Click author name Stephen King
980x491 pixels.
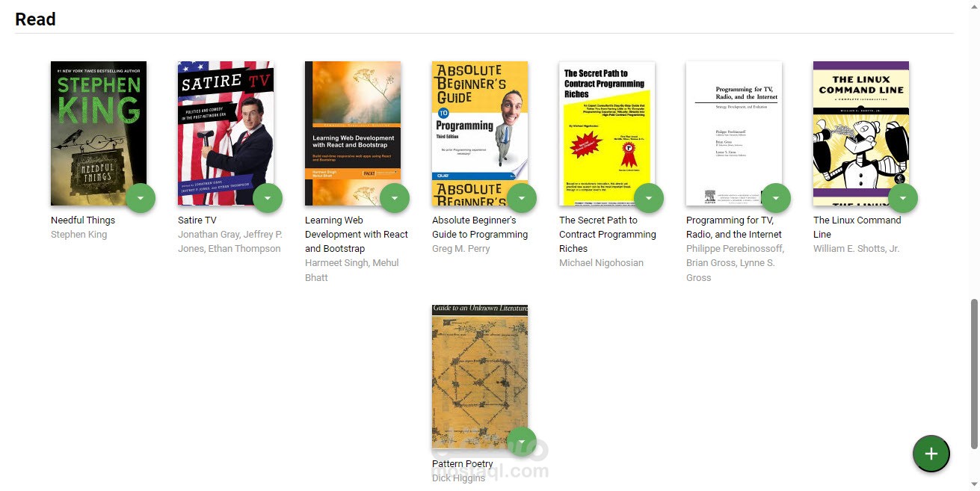(78, 235)
